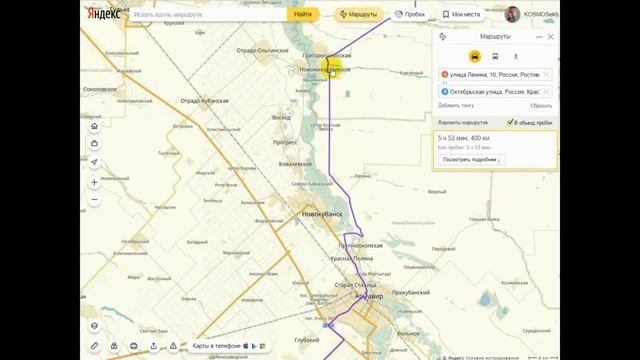Click the Ковалевское map label
Image resolution: width=640 pixels, height=360 pixels.
295,164
